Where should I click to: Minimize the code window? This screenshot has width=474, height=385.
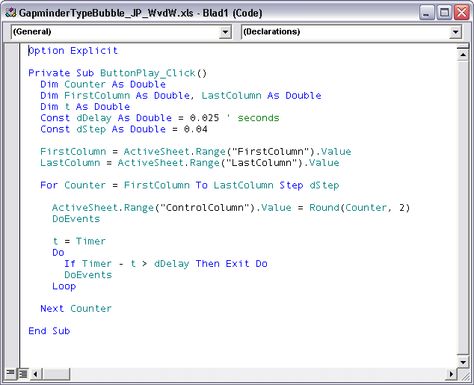pyautogui.click(x=426, y=13)
